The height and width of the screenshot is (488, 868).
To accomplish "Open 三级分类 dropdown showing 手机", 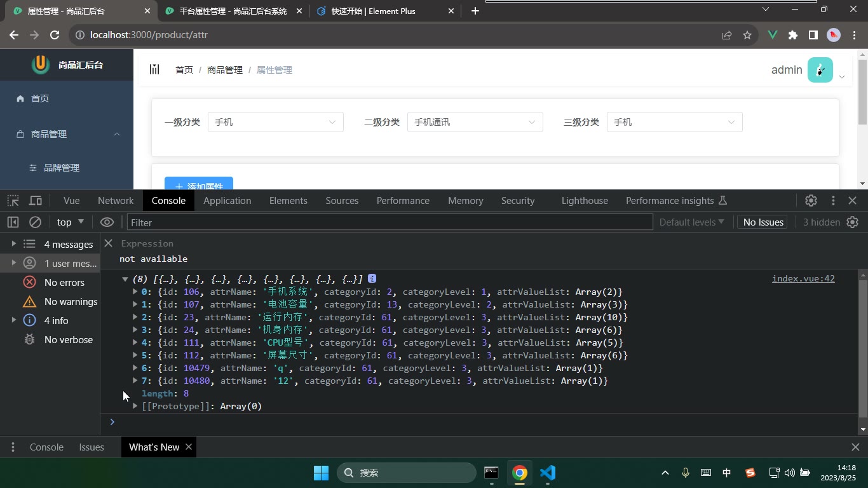I will pos(675,122).
